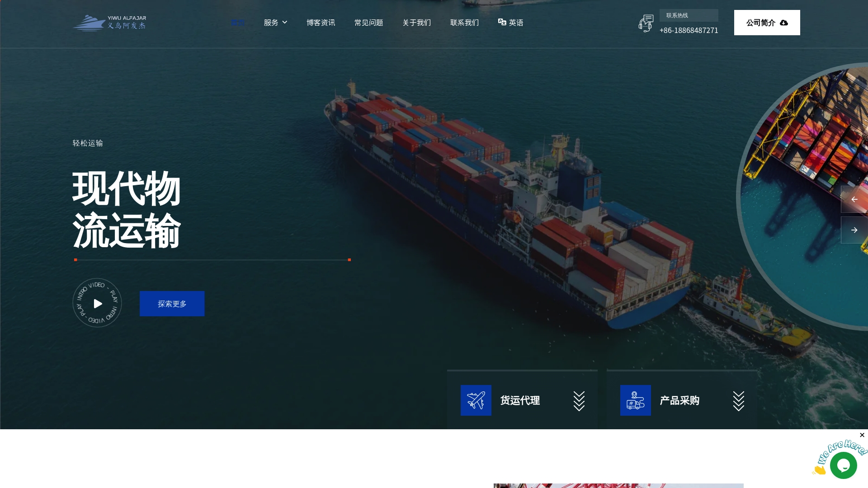Click the orange progress line under the headline
This screenshot has height=488, width=868.
point(212,260)
